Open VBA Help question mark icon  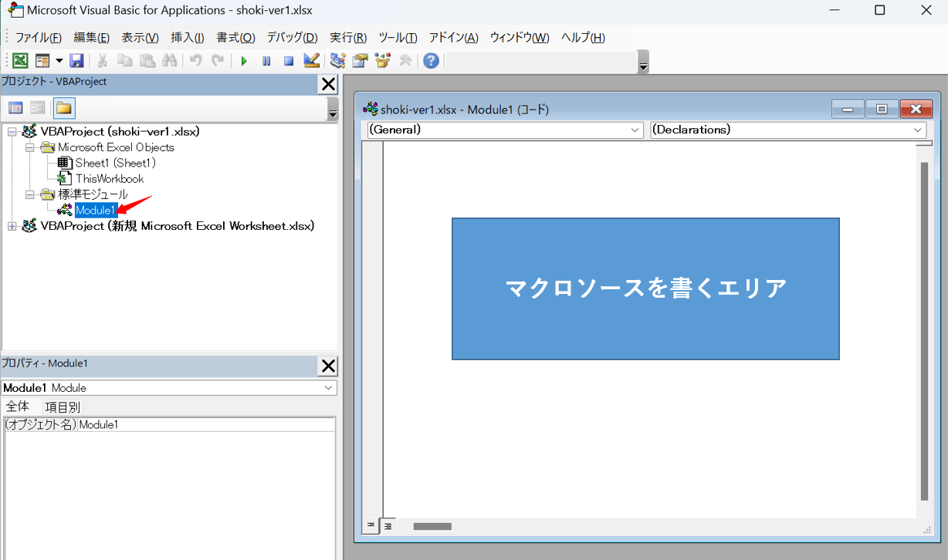[431, 61]
